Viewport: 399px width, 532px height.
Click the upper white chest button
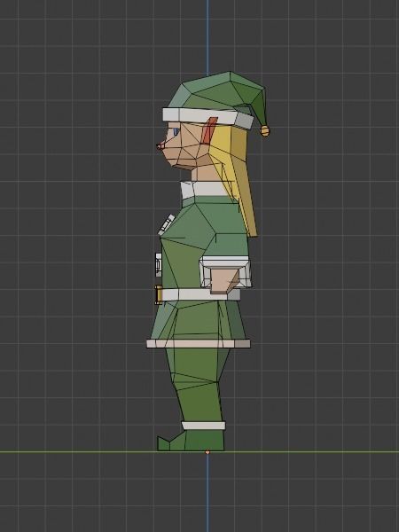coord(167,224)
